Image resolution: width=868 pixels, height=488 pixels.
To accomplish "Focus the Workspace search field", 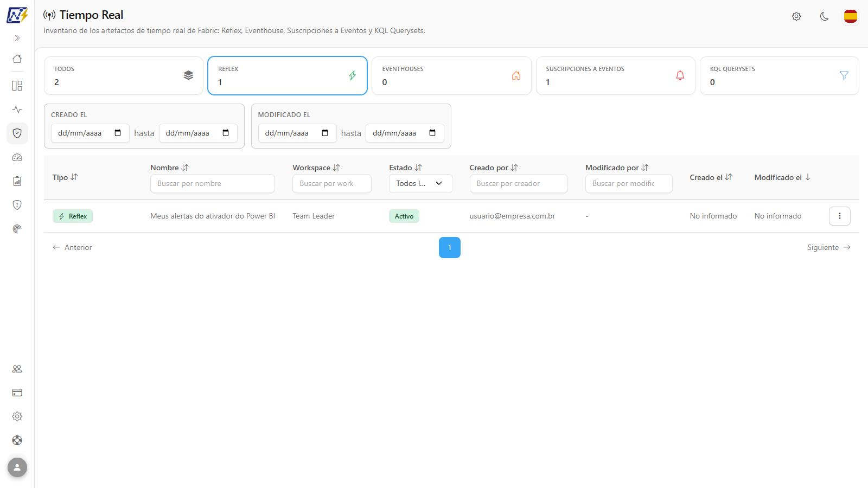I will tap(332, 183).
